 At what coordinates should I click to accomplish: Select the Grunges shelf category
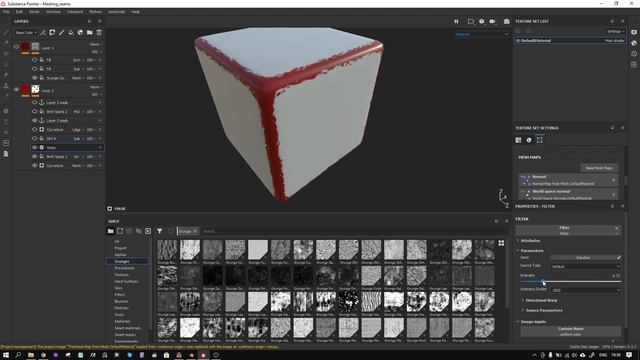127,261
